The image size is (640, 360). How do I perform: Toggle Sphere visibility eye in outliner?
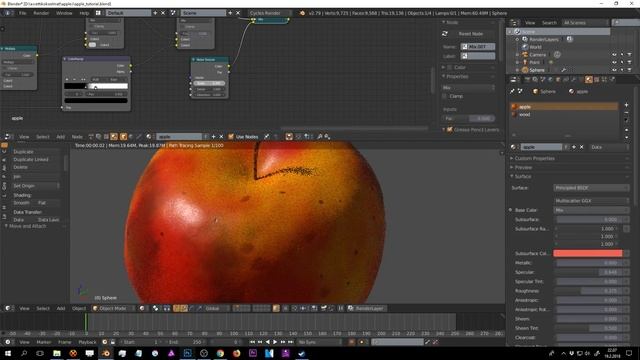[614, 70]
